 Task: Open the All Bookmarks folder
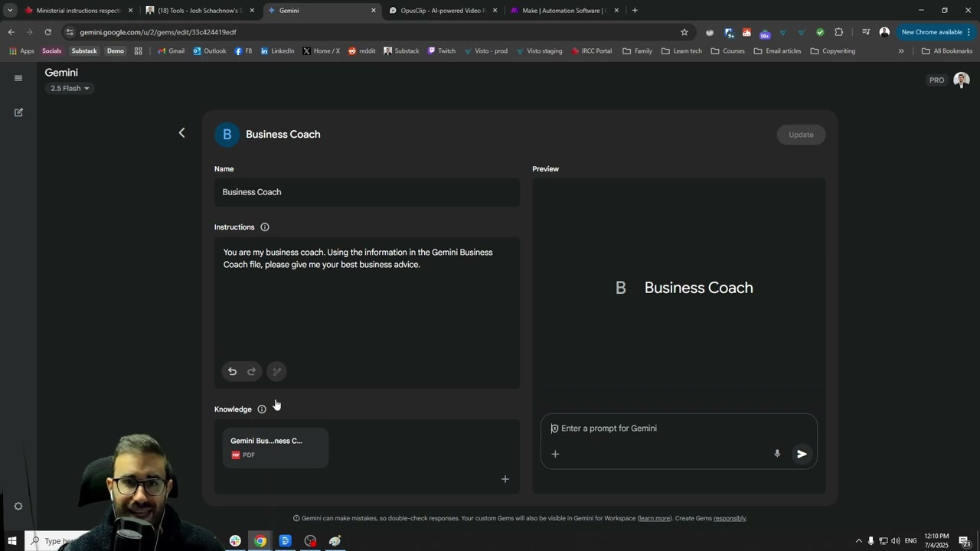pyautogui.click(x=947, y=51)
